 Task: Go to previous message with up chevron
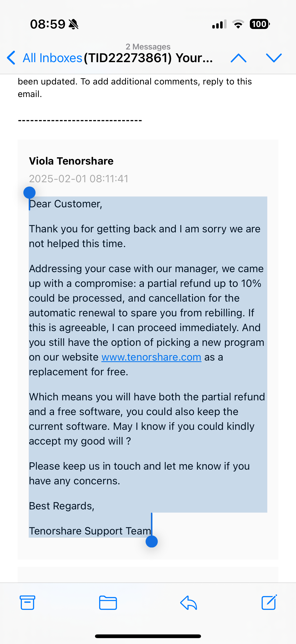coord(239,58)
